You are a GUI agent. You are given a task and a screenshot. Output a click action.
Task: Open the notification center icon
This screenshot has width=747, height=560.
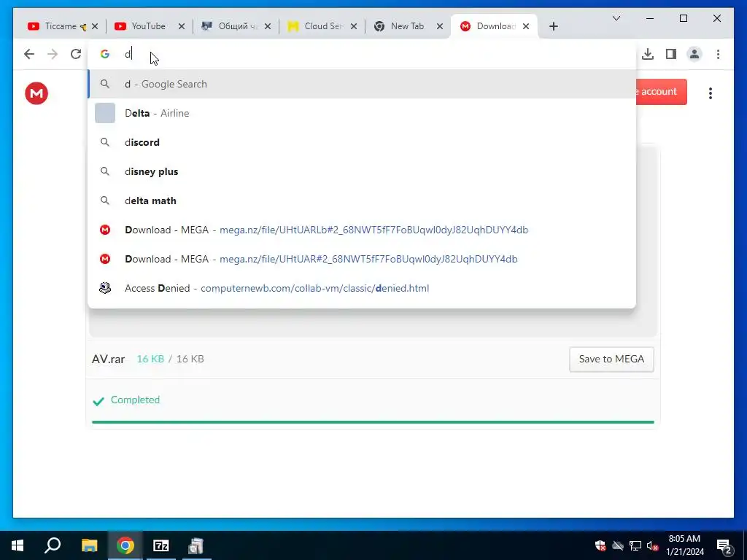pyautogui.click(x=724, y=546)
